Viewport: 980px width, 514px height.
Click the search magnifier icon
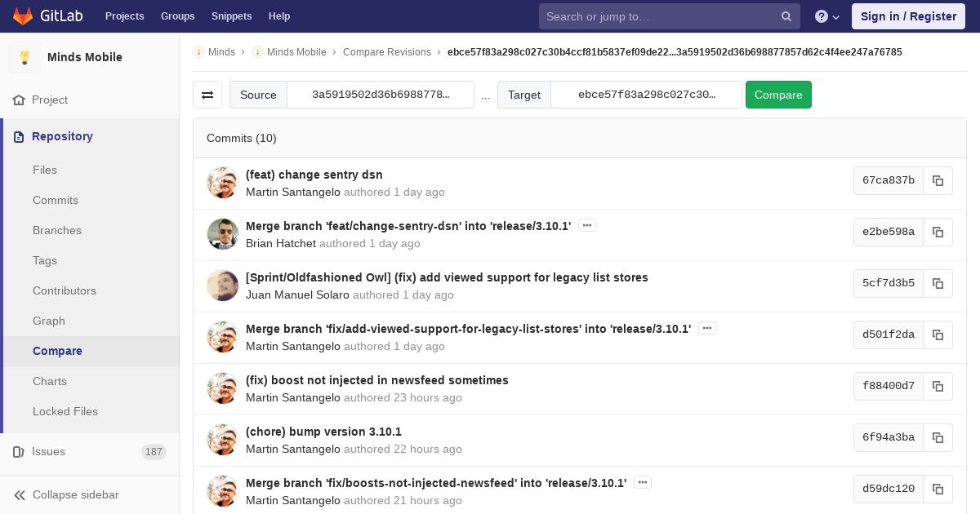coord(786,16)
